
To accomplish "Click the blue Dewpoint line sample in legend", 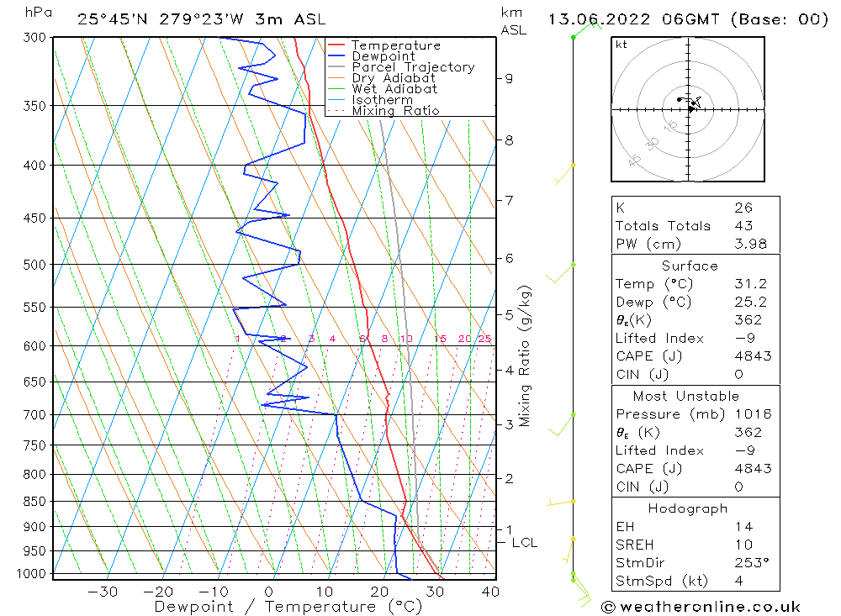I will coord(336,55).
